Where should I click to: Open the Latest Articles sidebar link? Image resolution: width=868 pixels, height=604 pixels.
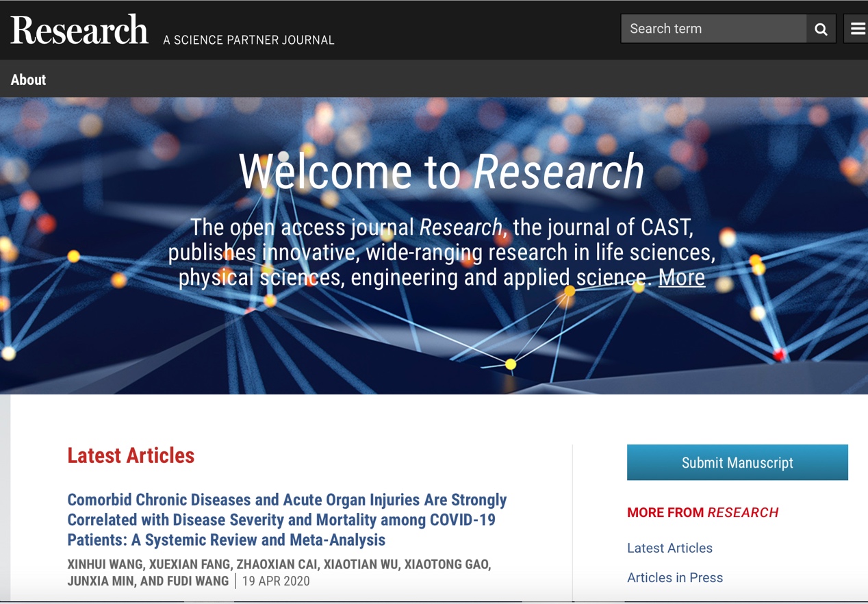point(669,548)
